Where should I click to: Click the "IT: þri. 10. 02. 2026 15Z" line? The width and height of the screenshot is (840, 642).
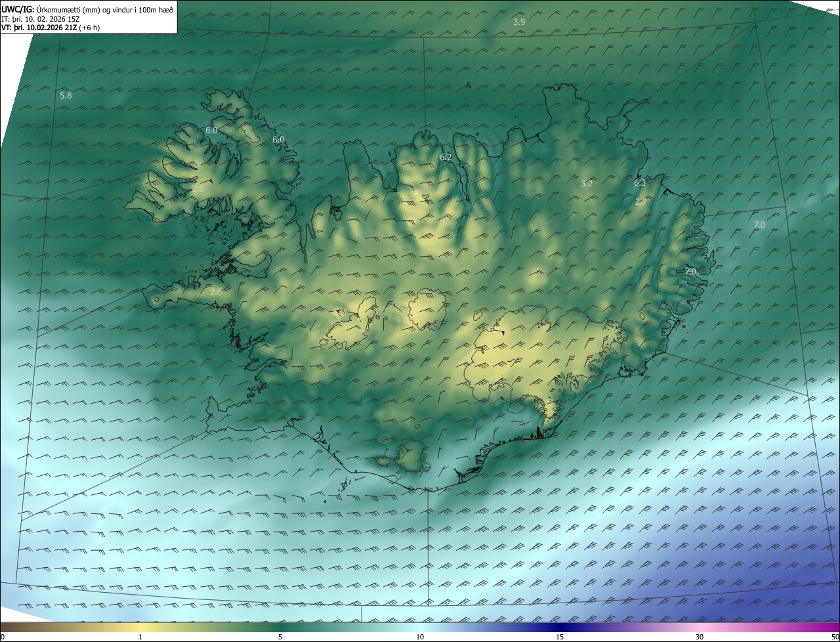click(x=41, y=18)
